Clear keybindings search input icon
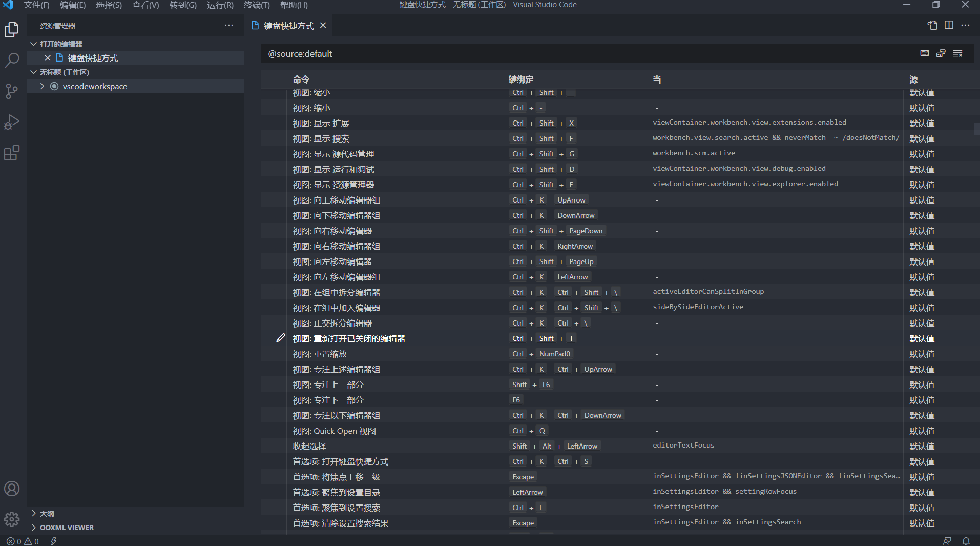Image resolution: width=980 pixels, height=546 pixels. [957, 53]
